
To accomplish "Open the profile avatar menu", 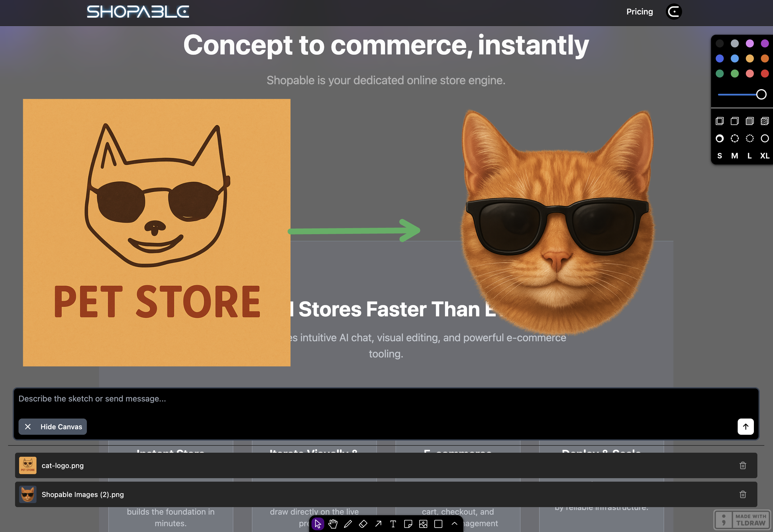I will [x=674, y=12].
